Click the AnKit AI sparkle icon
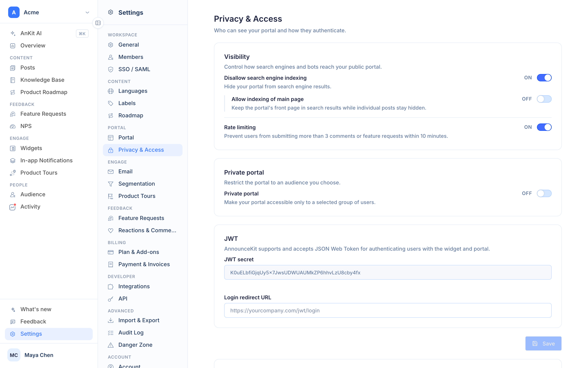 click(13, 33)
